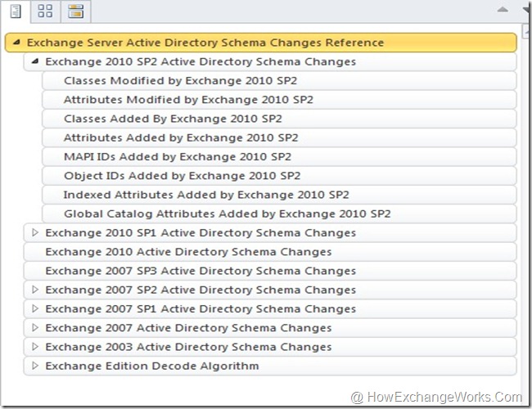Open MAPI IDs Added by Exchange 2010 SP2

pos(279,157)
